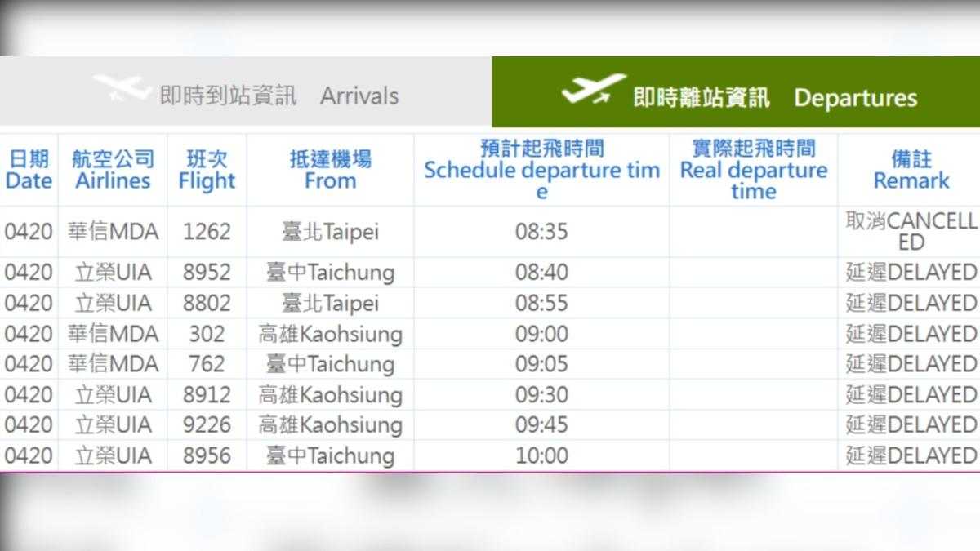Select flight 1262 operated by 華信MDA

click(x=207, y=232)
